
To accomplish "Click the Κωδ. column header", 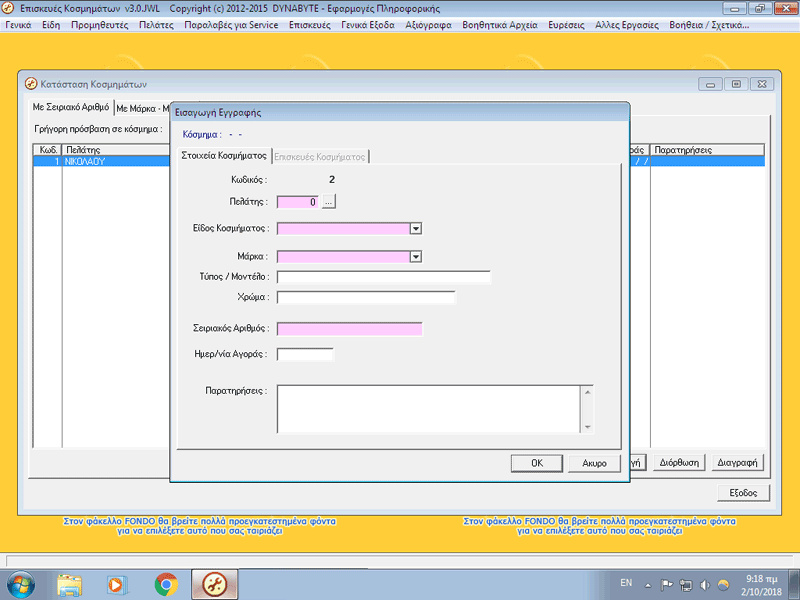I will 48,150.
